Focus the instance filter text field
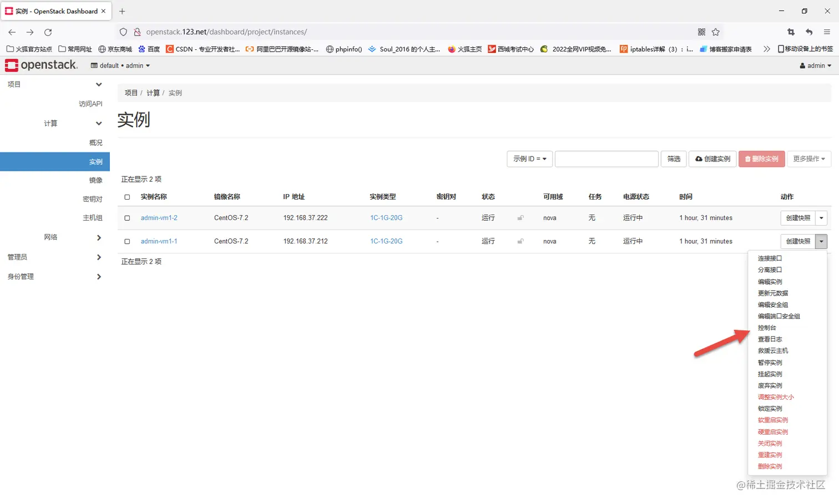 click(x=606, y=159)
